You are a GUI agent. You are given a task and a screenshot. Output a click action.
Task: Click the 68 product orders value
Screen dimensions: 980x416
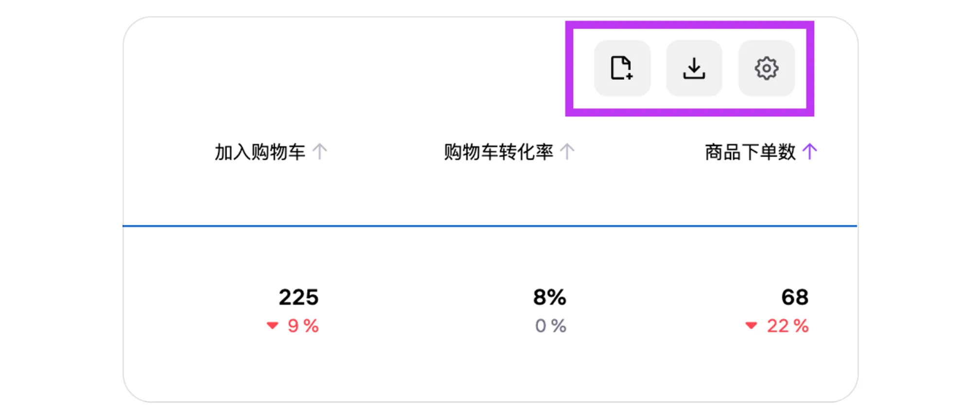point(795,297)
